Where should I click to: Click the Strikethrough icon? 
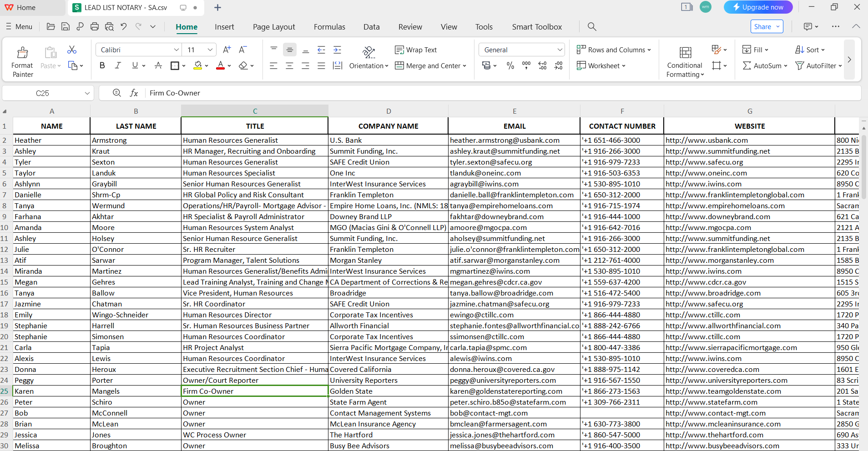[158, 65]
